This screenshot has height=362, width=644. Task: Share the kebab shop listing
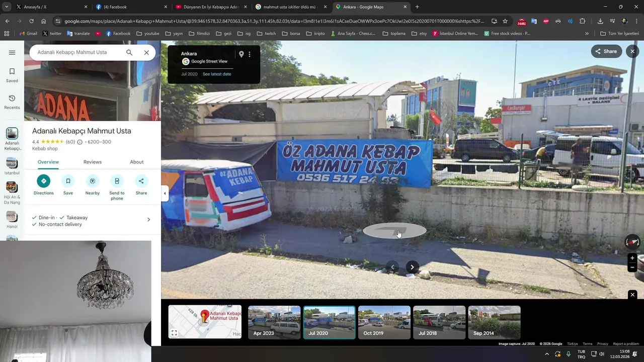(141, 185)
